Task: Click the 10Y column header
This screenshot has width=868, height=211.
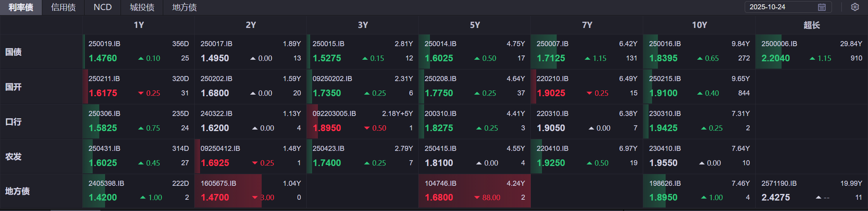Action: [x=699, y=25]
